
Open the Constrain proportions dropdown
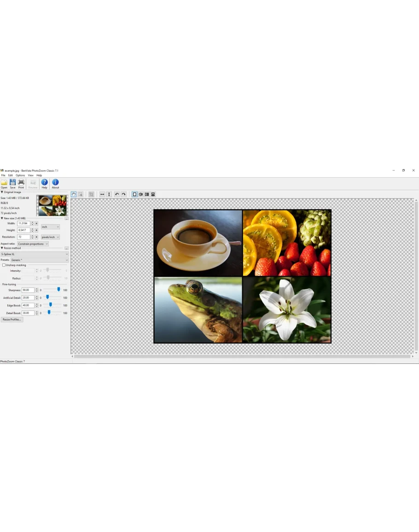[33, 244]
